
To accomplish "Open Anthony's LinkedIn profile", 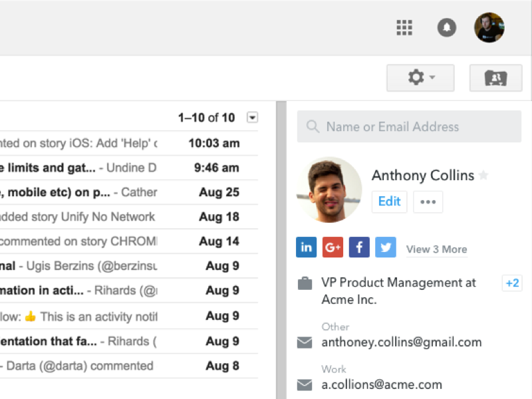I will pyautogui.click(x=307, y=247).
